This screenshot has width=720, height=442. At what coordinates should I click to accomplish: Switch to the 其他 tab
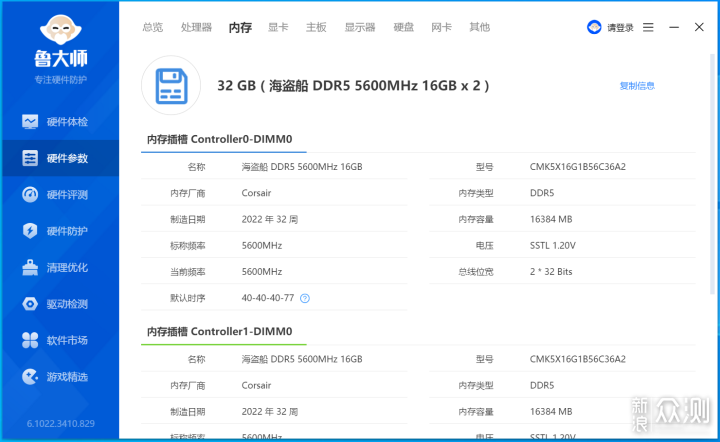[x=479, y=27]
